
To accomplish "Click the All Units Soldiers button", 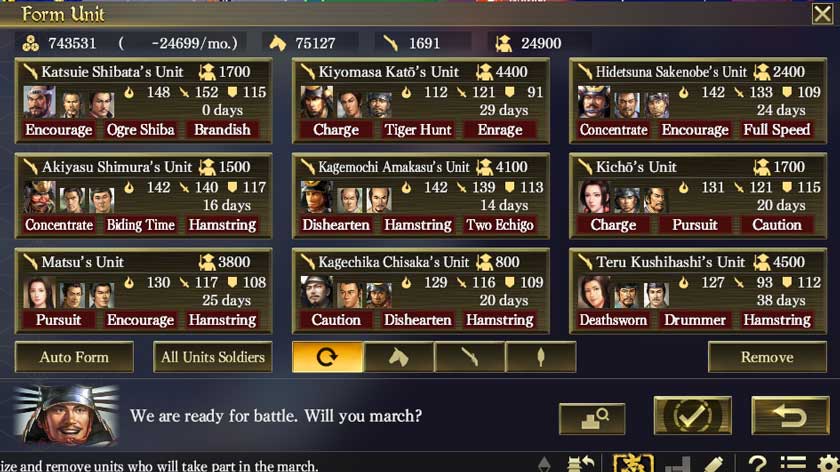I will tap(213, 357).
